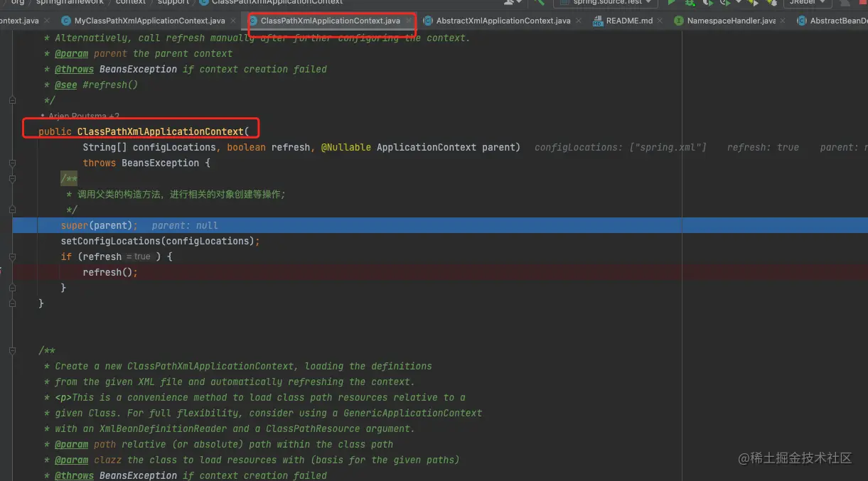
Task: Click the 'Arjen Poutsma +2' author hint
Action: tap(80, 116)
